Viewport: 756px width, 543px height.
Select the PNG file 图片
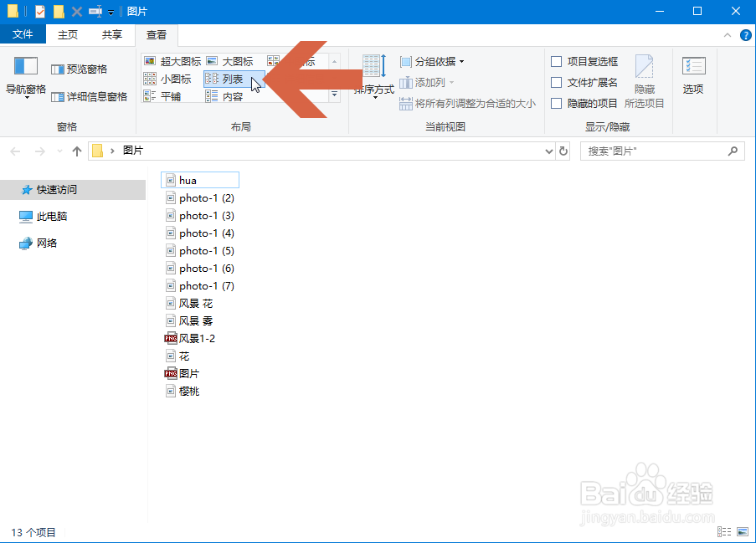tap(183, 374)
